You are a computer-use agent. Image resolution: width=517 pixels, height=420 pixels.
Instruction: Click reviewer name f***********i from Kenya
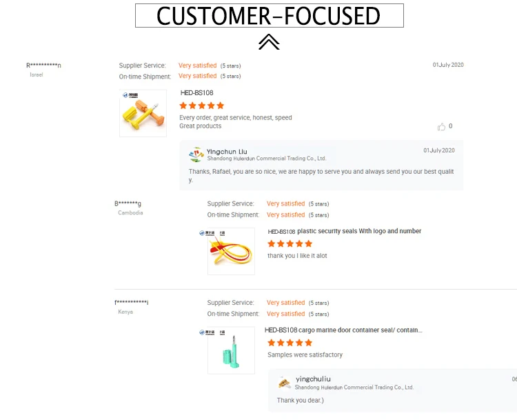pyautogui.click(x=132, y=303)
